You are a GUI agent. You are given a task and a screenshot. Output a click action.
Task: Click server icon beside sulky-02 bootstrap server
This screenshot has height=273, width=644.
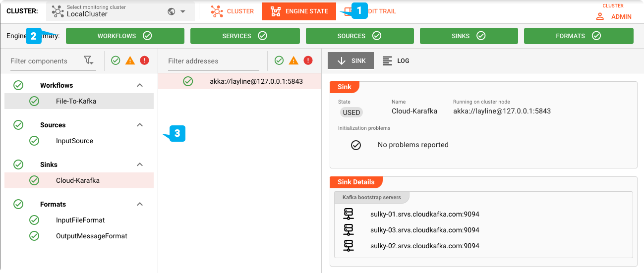349,246
